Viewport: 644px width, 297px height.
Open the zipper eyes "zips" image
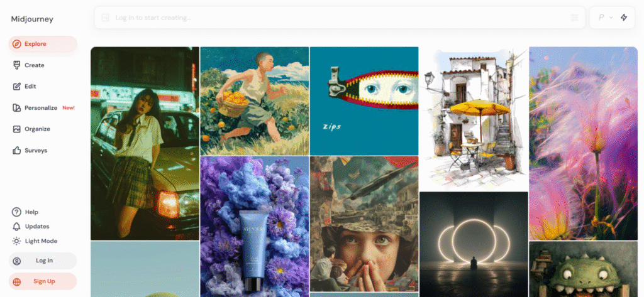[x=364, y=101]
